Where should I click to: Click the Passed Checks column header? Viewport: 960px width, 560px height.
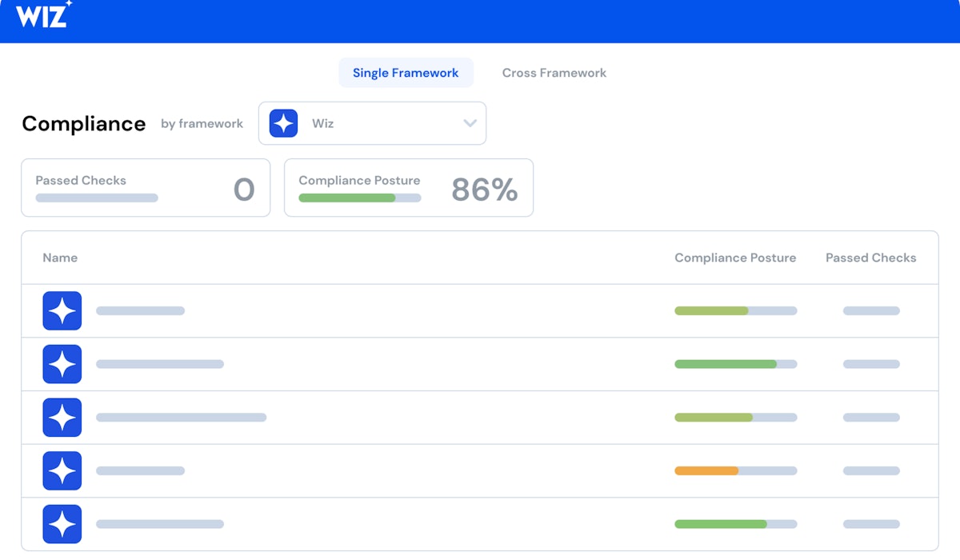click(x=870, y=258)
